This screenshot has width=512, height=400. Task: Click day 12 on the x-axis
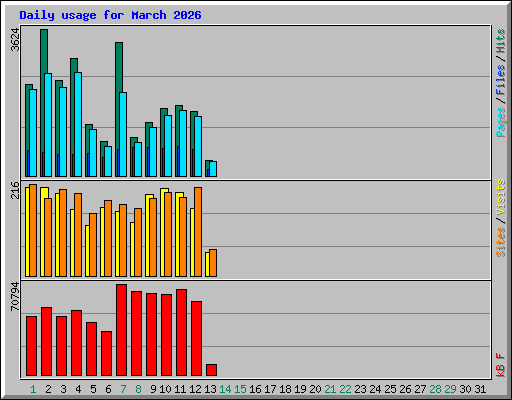tap(195, 389)
